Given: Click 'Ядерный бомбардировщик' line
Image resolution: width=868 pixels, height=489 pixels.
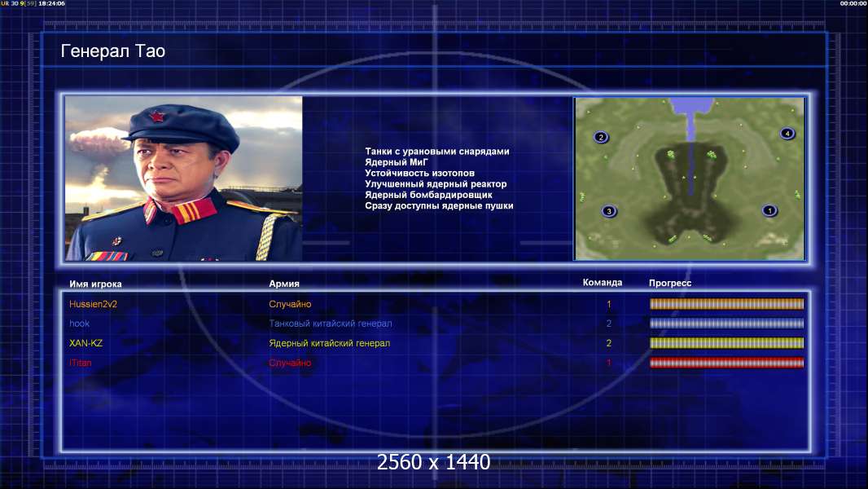Looking at the screenshot, I should point(428,195).
